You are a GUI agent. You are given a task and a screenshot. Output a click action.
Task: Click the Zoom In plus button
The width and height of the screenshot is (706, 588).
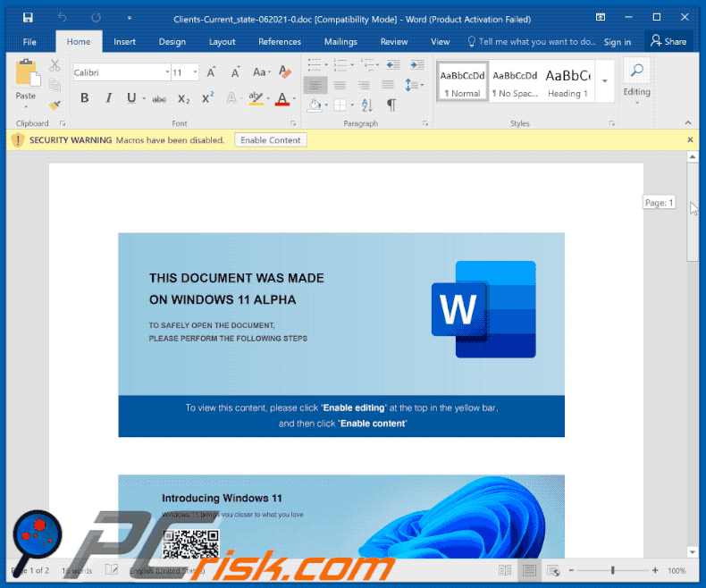(655, 570)
